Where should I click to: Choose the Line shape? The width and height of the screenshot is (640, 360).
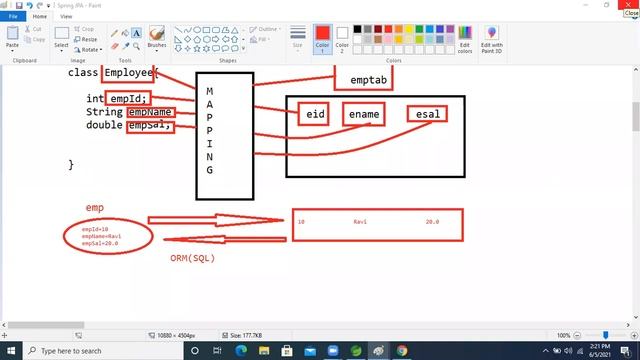pyautogui.click(x=178, y=30)
